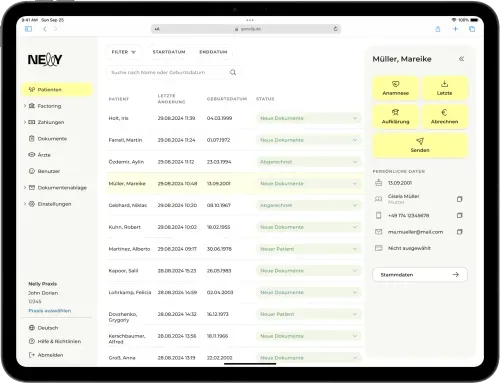This screenshot has width=500, height=383.
Task: Set the ENDDATUM filter
Action: click(x=213, y=52)
